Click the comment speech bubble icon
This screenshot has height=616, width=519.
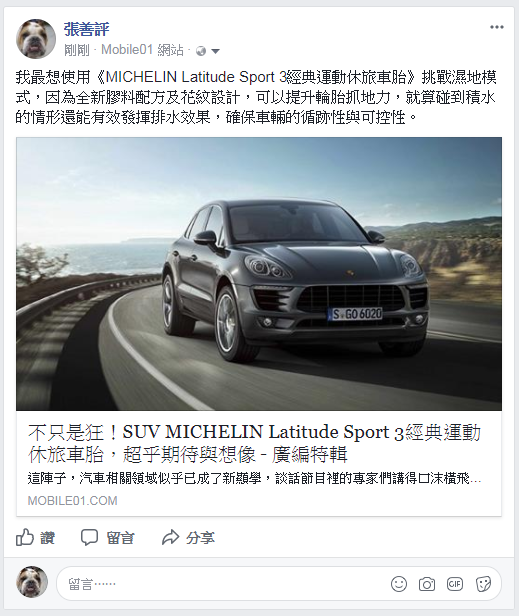click(x=89, y=537)
